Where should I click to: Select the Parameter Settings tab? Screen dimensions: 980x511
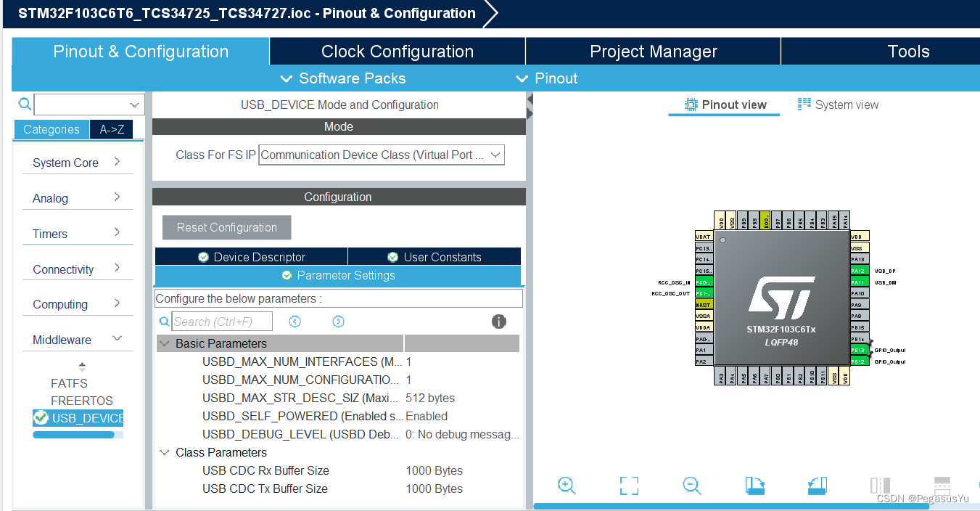[338, 276]
